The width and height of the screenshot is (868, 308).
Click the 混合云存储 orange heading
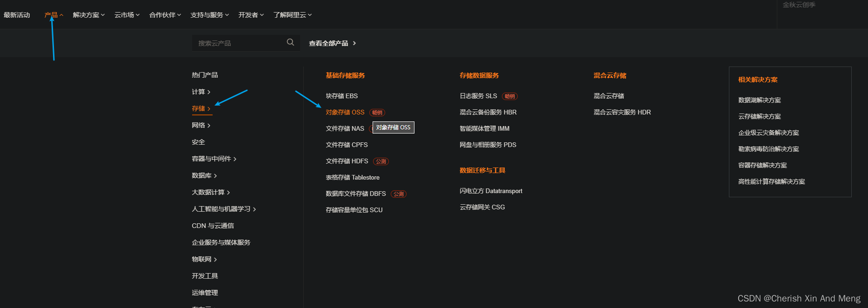pyautogui.click(x=610, y=75)
